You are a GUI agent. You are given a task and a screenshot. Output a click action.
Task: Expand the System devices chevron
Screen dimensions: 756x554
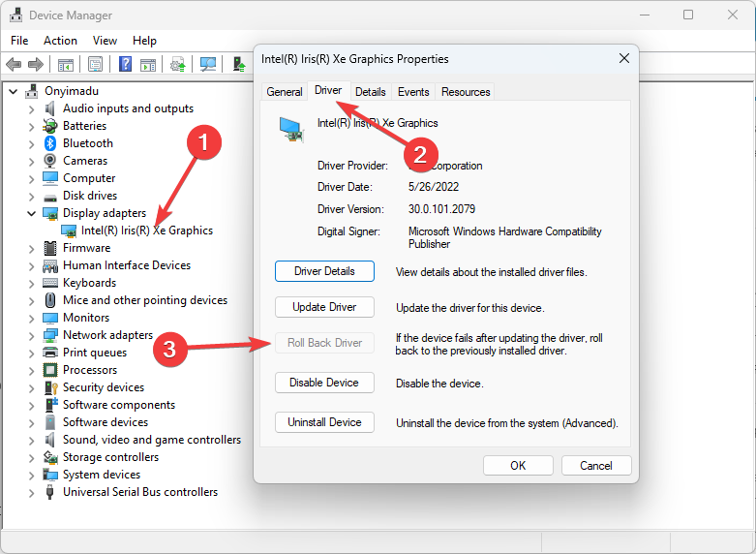[31, 476]
